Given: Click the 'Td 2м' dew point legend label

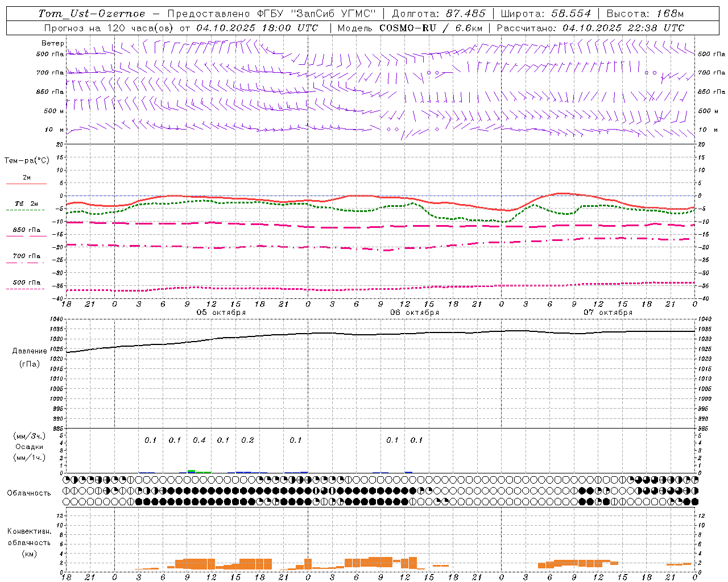Looking at the screenshot, I should click(26, 203).
